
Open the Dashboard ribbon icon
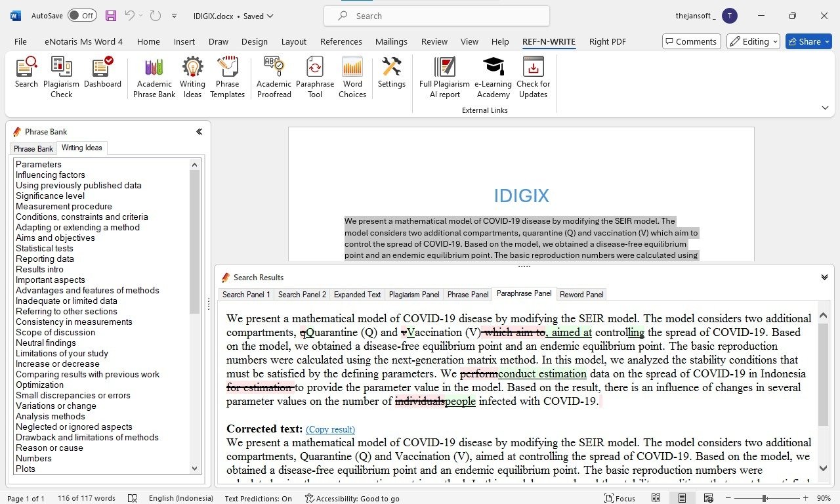(x=102, y=72)
